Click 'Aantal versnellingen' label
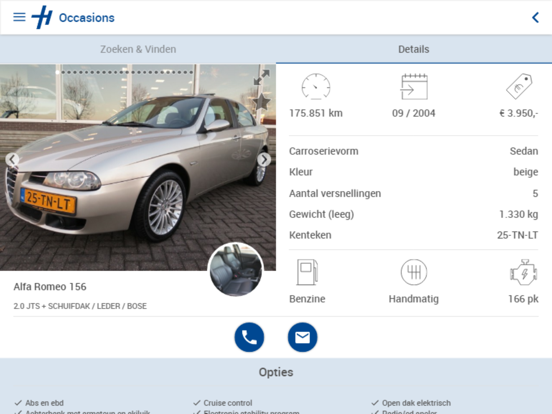The width and height of the screenshot is (552, 414). coord(335,193)
